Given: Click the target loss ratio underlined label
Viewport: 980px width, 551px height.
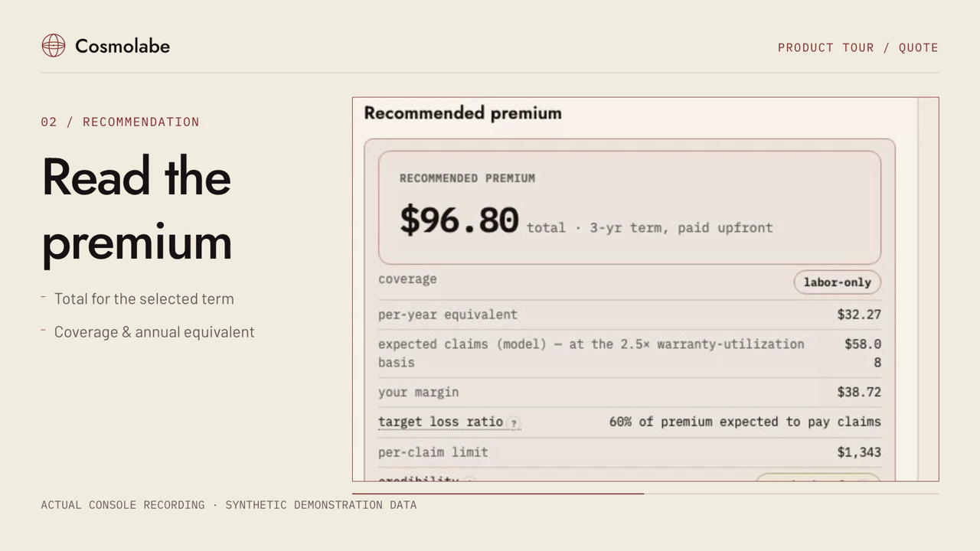Looking at the screenshot, I should [x=440, y=422].
